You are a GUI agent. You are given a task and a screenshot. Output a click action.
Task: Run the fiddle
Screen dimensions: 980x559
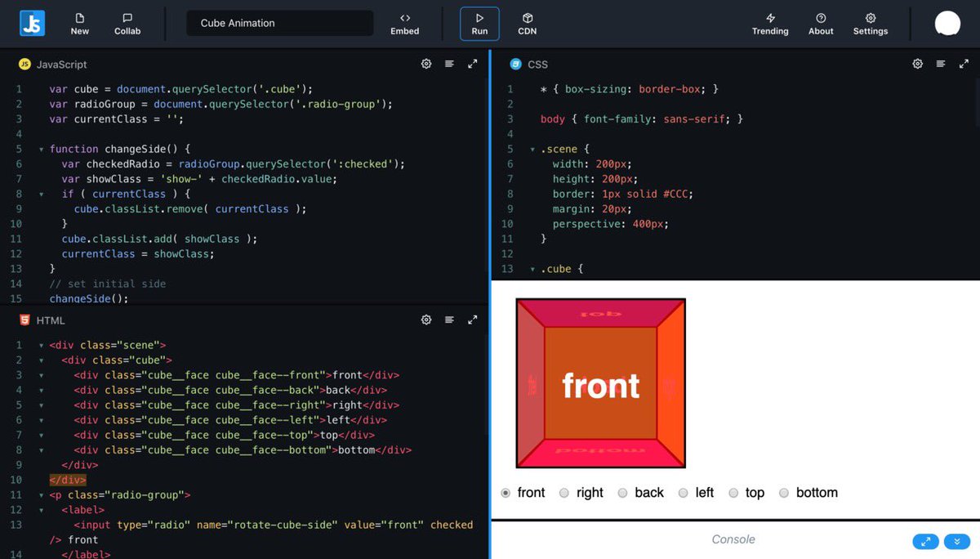(x=479, y=23)
